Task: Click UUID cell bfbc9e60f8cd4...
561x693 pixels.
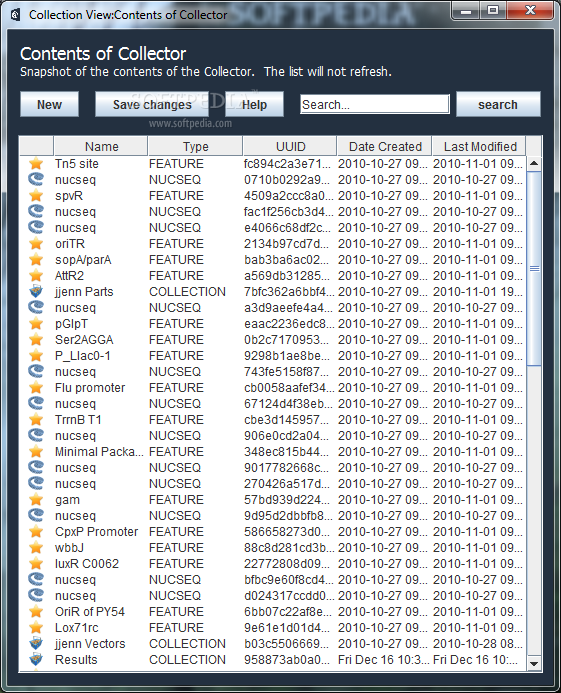Action: click(289, 579)
